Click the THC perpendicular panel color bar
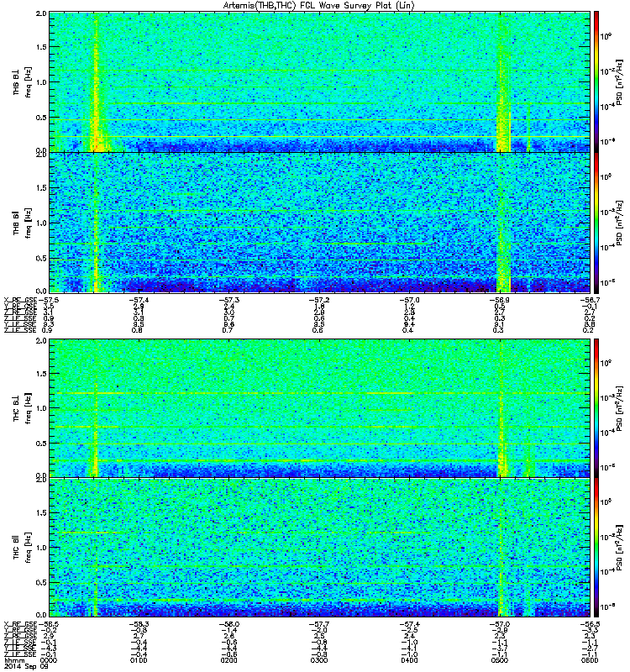This screenshot has width=630, height=672. tap(596, 407)
